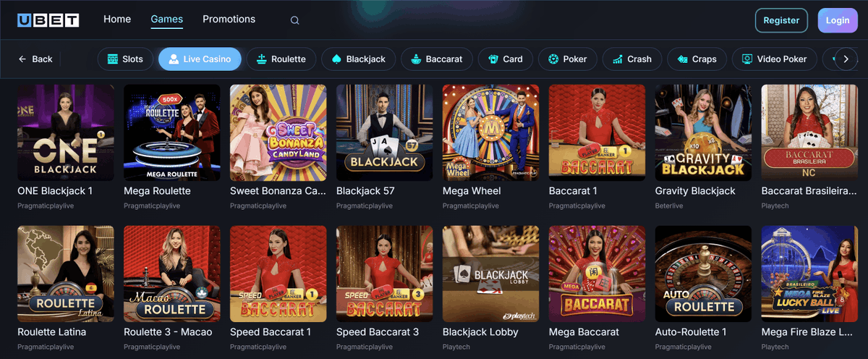Select the Roulette category label

coord(289,59)
